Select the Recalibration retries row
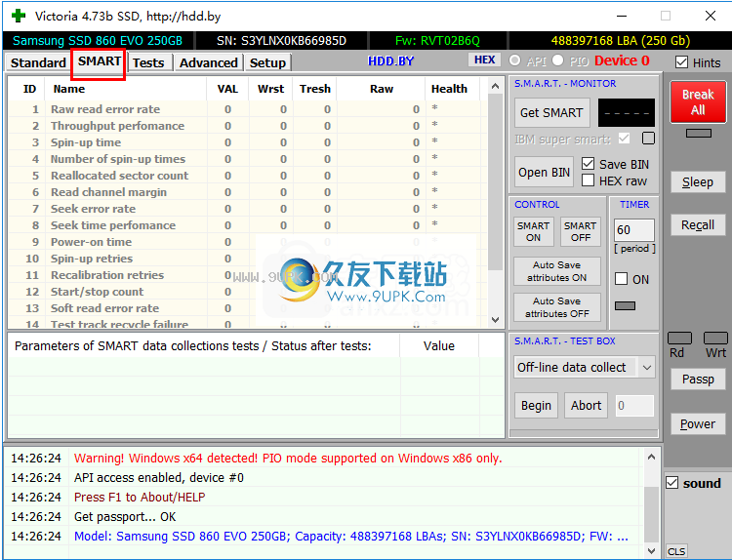This screenshot has width=732, height=560. click(x=248, y=275)
